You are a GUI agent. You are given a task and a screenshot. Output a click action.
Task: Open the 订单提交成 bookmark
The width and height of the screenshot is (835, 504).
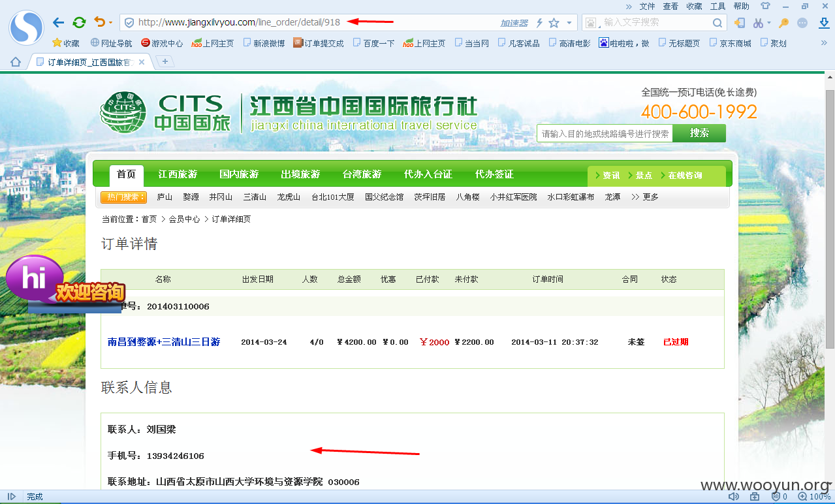tap(319, 43)
